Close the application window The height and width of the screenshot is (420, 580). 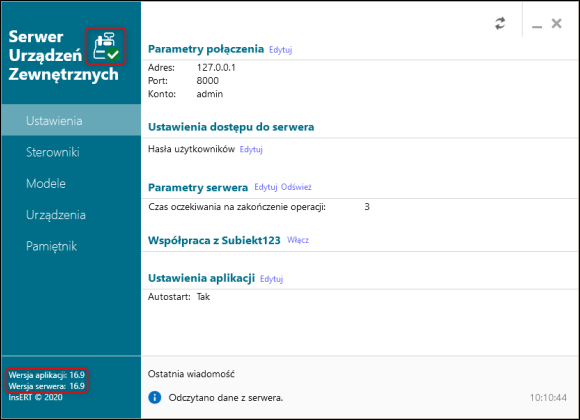pyautogui.click(x=556, y=24)
